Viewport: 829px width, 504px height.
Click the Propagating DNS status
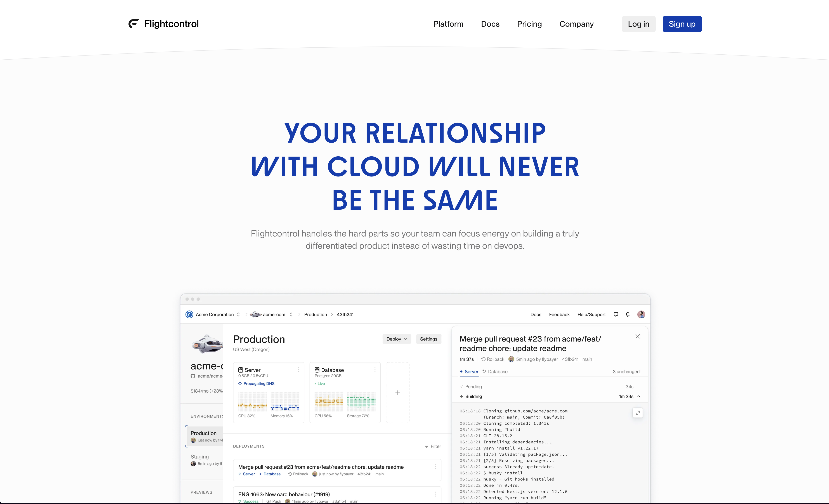(x=256, y=383)
